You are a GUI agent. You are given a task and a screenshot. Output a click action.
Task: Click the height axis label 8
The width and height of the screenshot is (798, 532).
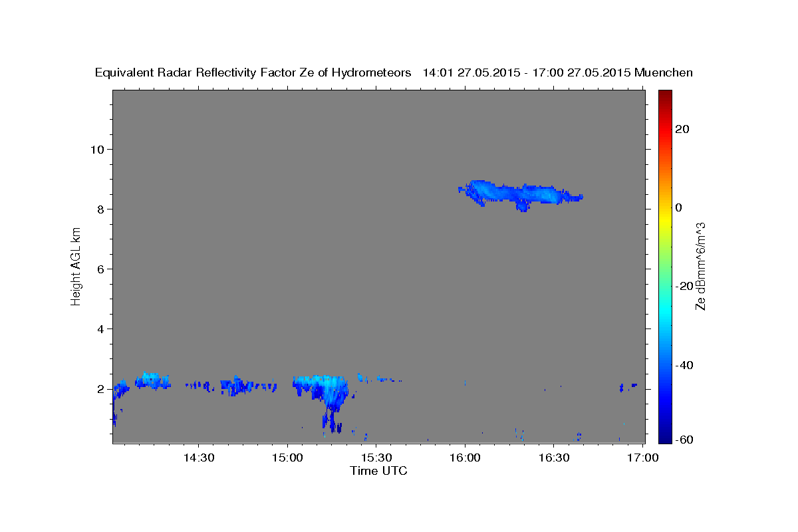[99, 209]
